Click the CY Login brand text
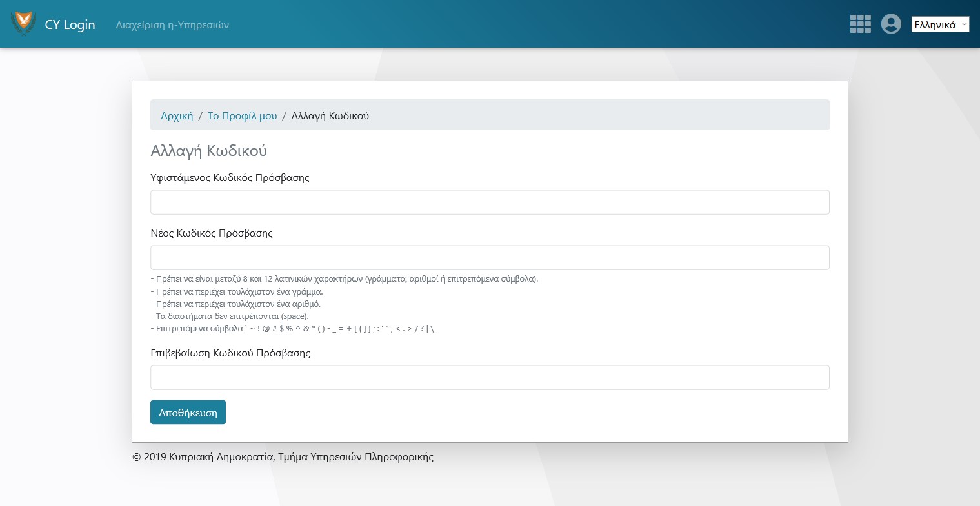The width and height of the screenshot is (980, 506). coord(70,24)
